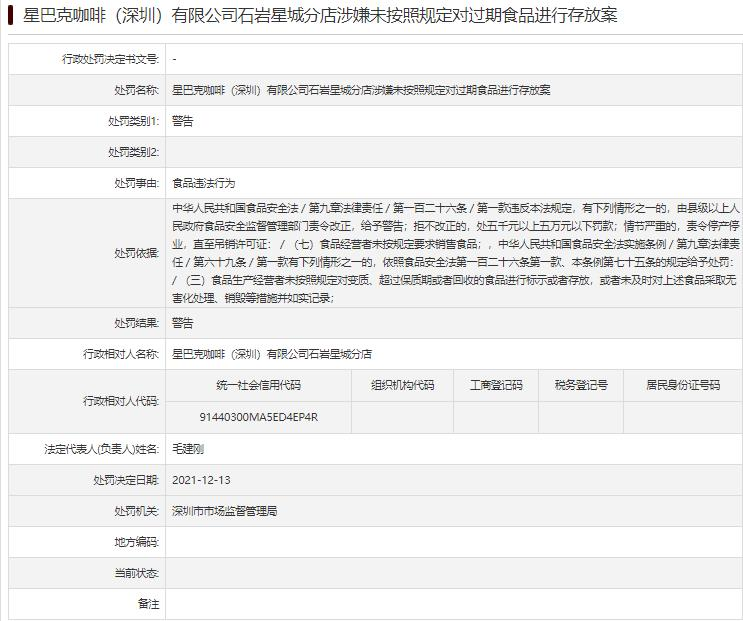Select the 警告 value in 处罚类别1 row
Image resolution: width=743 pixels, height=621 pixels.
[183, 121]
